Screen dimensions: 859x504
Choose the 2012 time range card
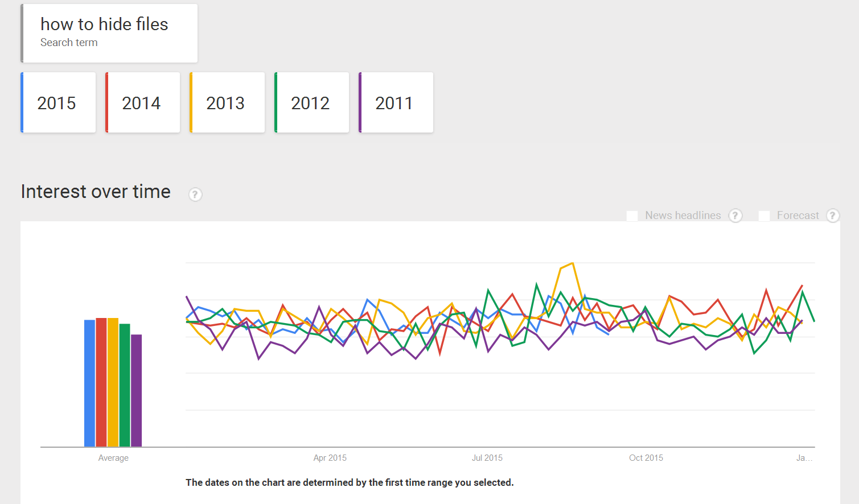coord(312,103)
